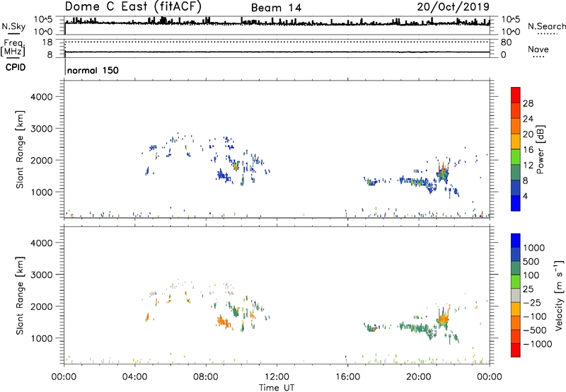Viewport: 566px width, 392px height.
Task: Click the '20:00' time axis label
Action: coord(419,377)
